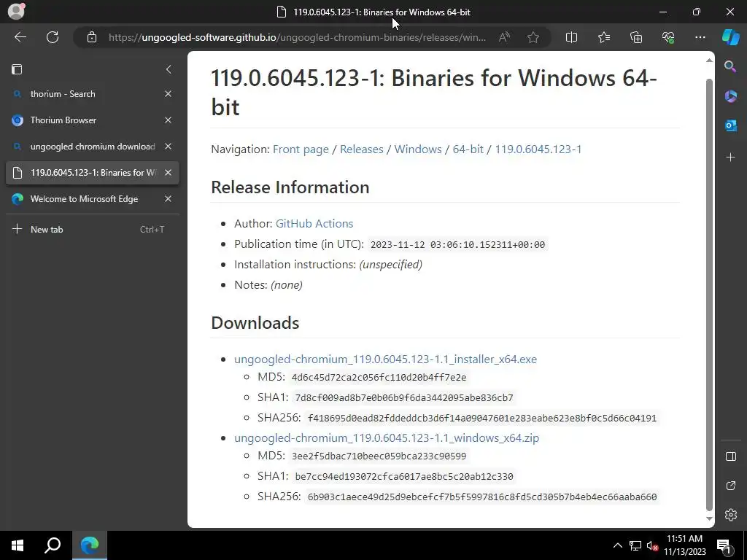The height and width of the screenshot is (560, 747).
Task: Open sidebar Search icon
Action: pyautogui.click(x=730, y=66)
